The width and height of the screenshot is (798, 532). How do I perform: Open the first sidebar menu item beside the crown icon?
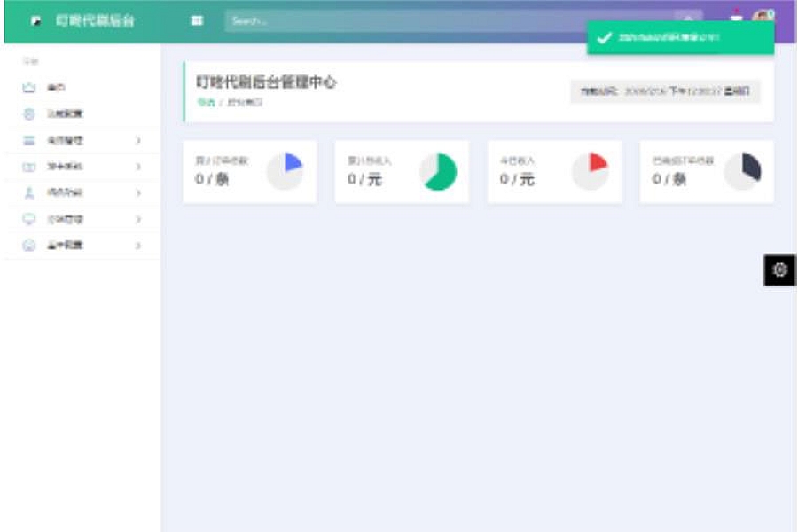click(56, 88)
